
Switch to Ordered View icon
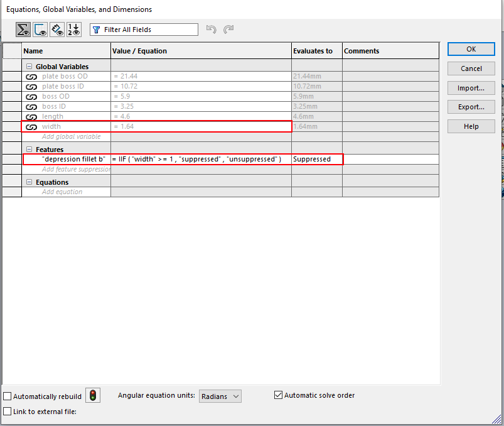click(x=74, y=30)
